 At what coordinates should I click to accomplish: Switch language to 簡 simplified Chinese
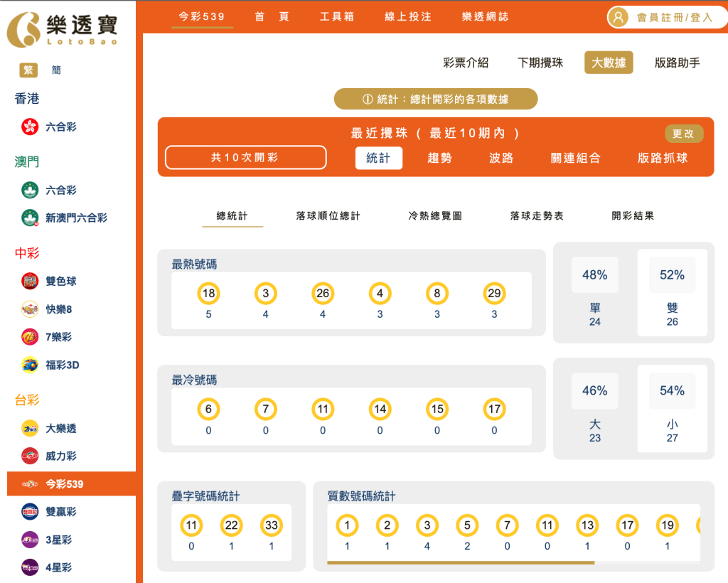(55, 70)
